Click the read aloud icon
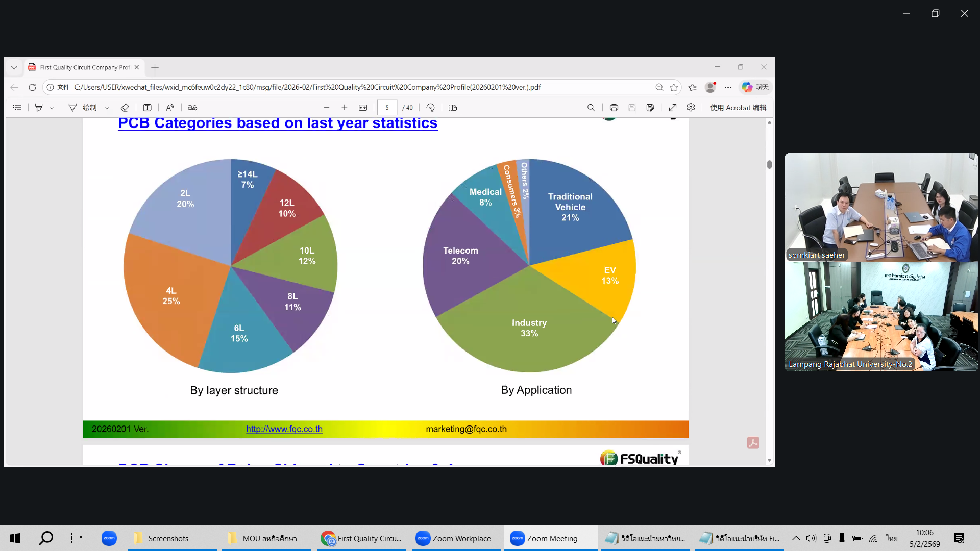The image size is (980, 551). coord(170,108)
